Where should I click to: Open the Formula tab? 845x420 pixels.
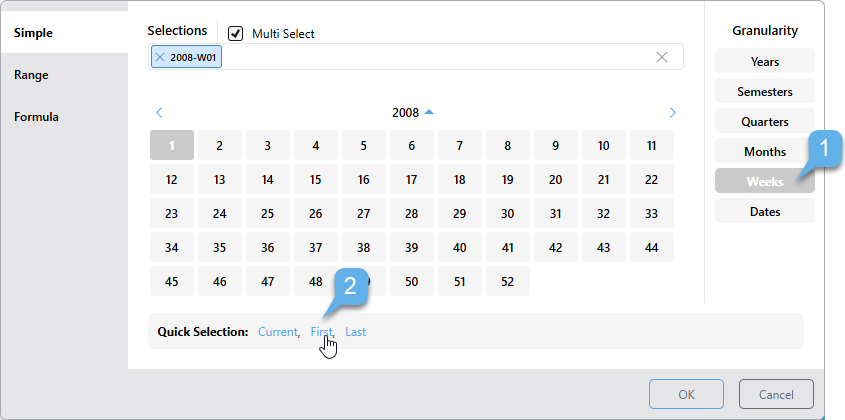(x=36, y=117)
